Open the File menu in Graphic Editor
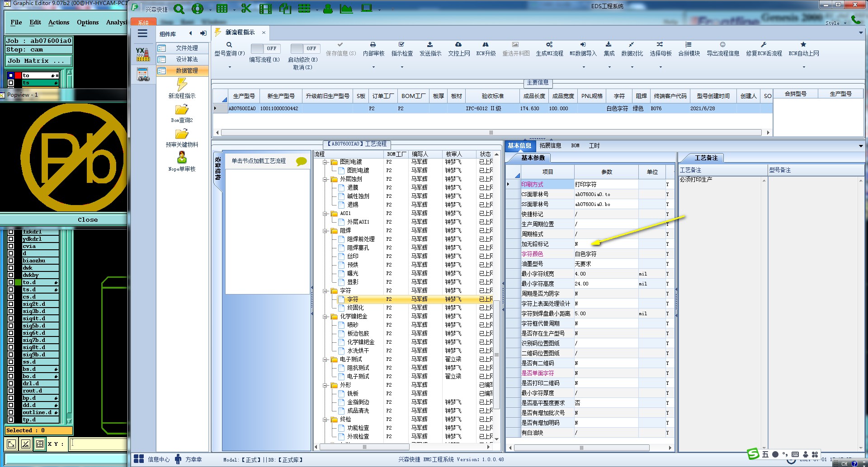Image resolution: width=868 pixels, height=467 pixels. tap(16, 22)
